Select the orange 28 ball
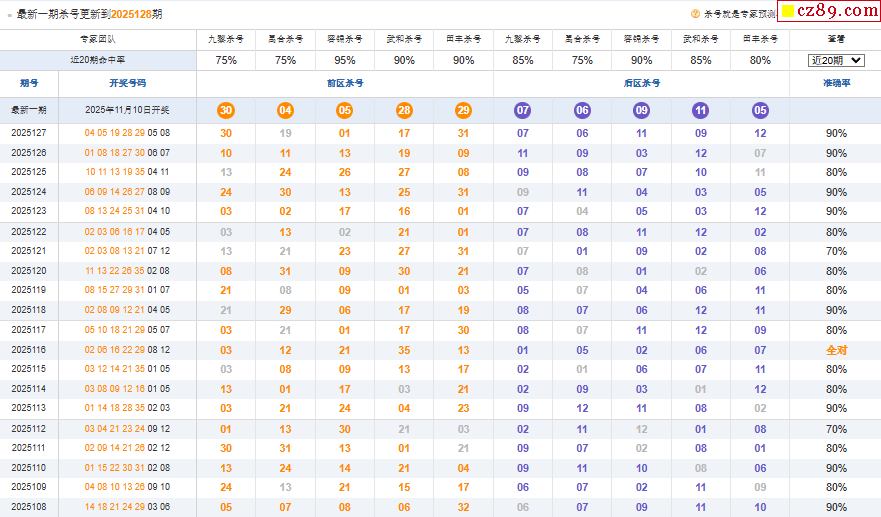 pos(404,110)
